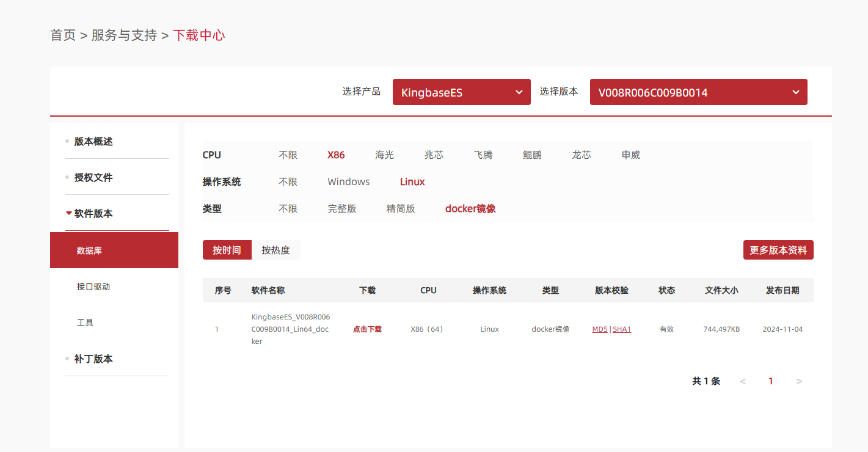This screenshot has height=452, width=868.
Task: Click the 发布日期 column header
Action: 782,290
